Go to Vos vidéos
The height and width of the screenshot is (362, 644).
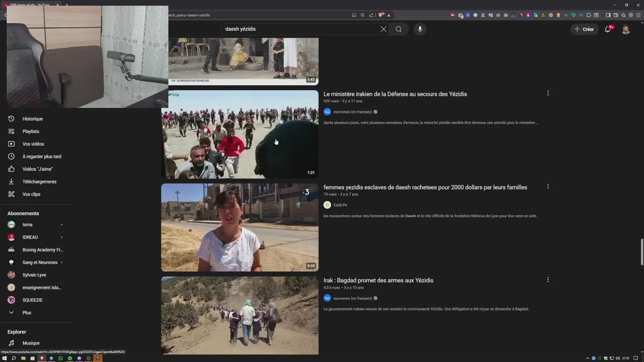coord(33,144)
